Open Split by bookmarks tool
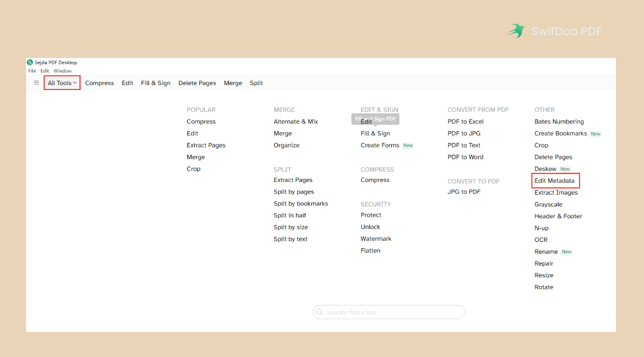This screenshot has height=357, width=644. pos(301,204)
